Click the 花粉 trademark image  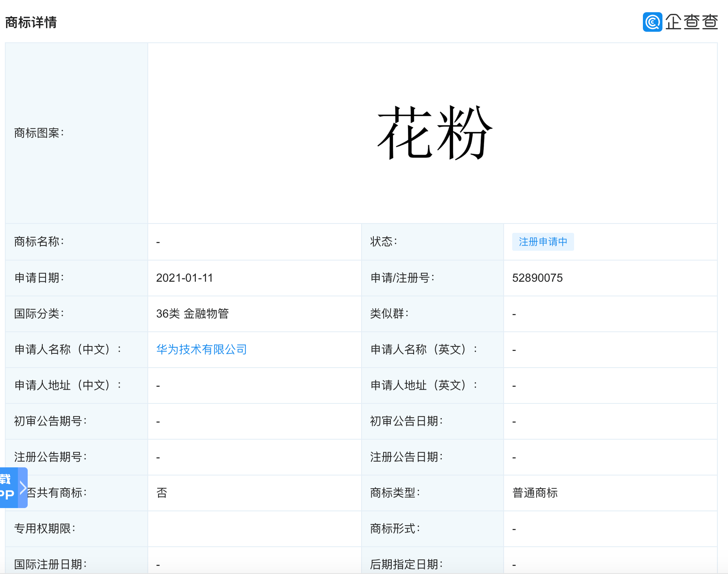click(434, 133)
